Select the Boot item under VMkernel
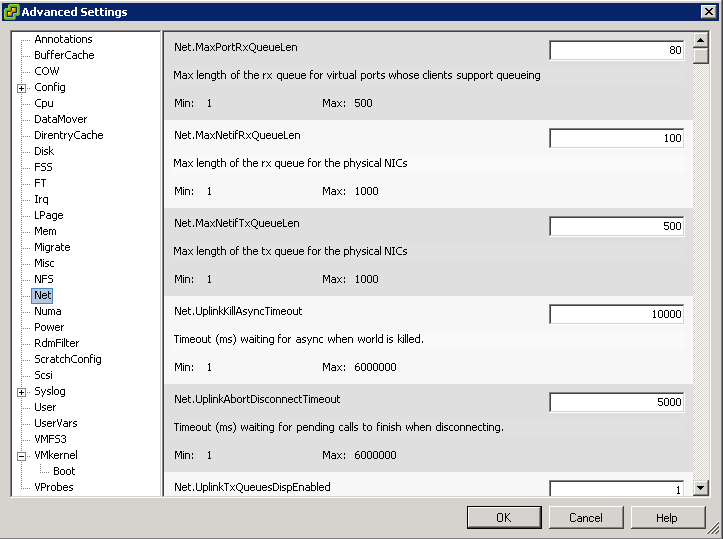The image size is (723, 539). pyautogui.click(x=64, y=471)
